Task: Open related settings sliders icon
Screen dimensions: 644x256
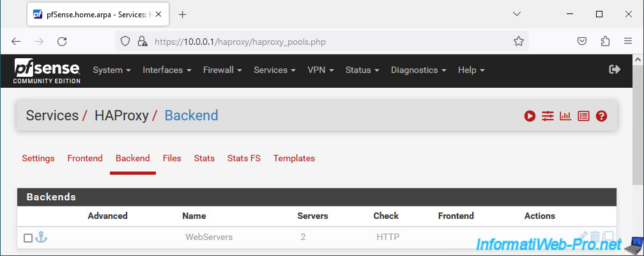Action: coord(548,116)
